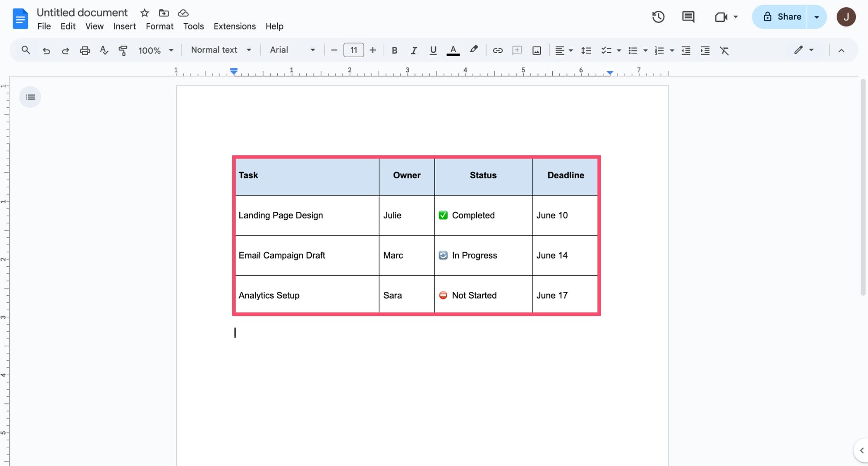
Task: Start a video meeting camera icon
Action: click(x=721, y=17)
